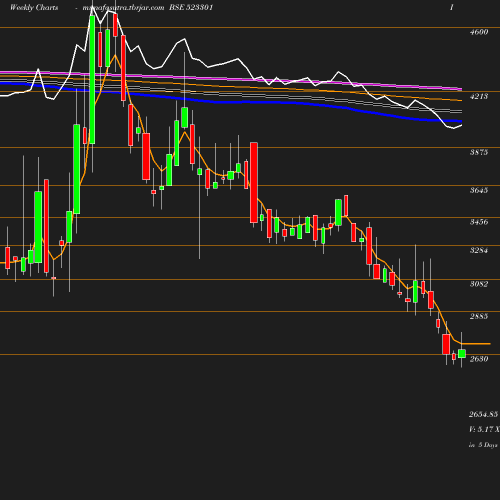Click the 'BSE 523301' symbol label
This screenshot has width=500, height=500.
coord(191,8)
